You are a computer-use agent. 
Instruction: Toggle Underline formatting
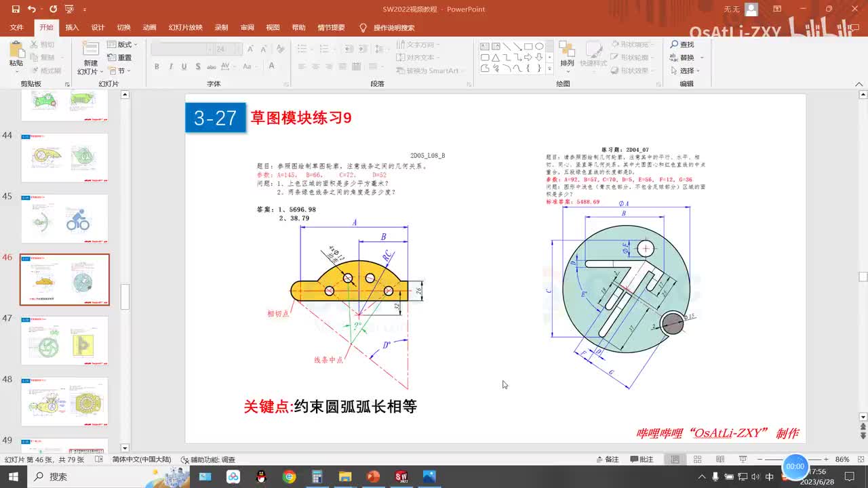(183, 66)
